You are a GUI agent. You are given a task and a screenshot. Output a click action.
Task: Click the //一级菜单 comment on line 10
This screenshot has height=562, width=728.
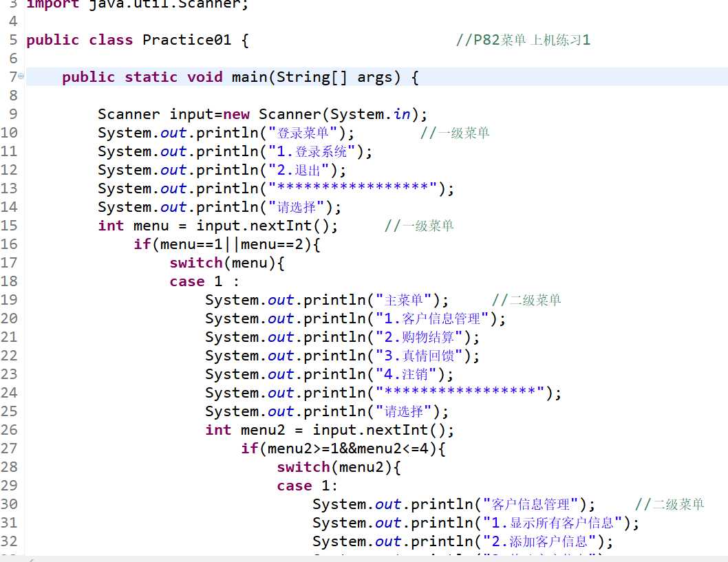455,133
